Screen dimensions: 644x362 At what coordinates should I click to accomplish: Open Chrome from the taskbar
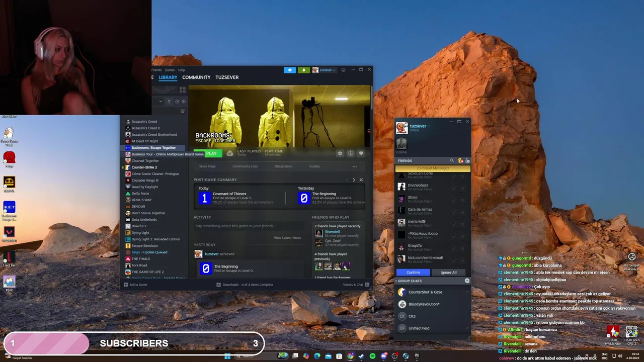[350, 356]
